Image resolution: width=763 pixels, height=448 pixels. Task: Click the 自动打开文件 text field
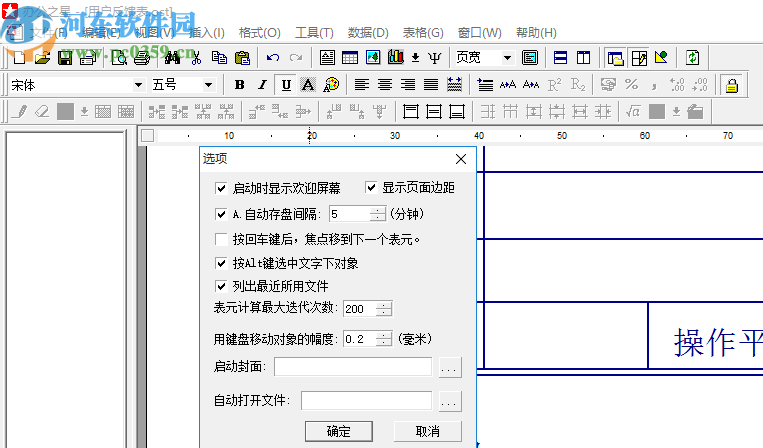click(x=366, y=401)
